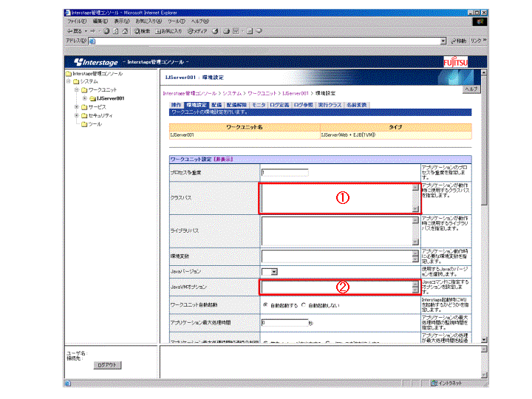Click the ヘルプ button at top right
The image size is (532, 399).
[x=470, y=88]
